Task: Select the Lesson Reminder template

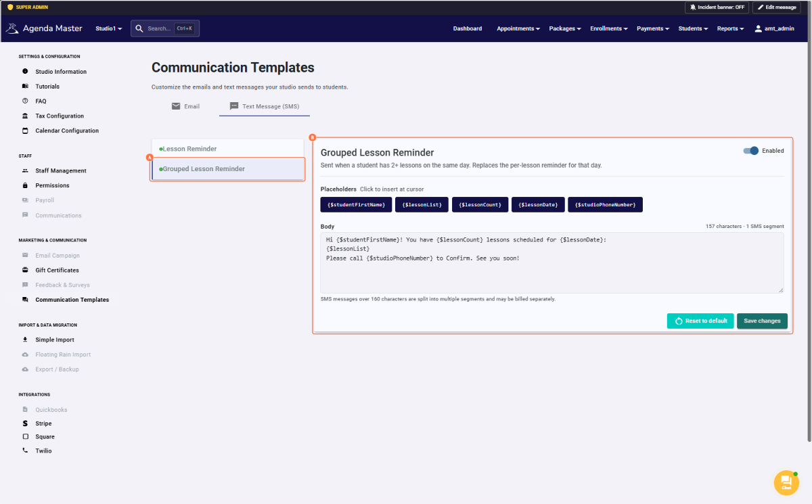Action: [x=228, y=149]
